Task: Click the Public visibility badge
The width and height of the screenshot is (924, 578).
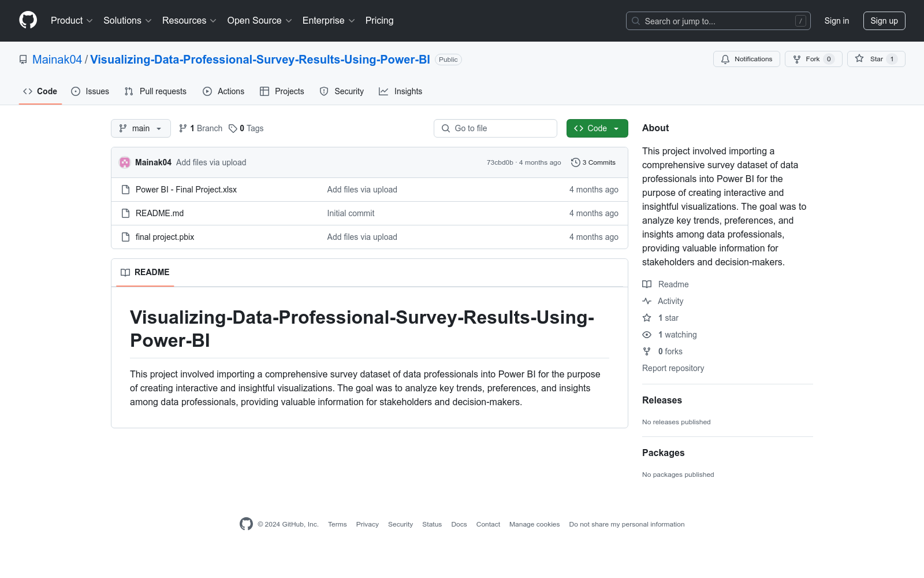Action: pos(448,60)
